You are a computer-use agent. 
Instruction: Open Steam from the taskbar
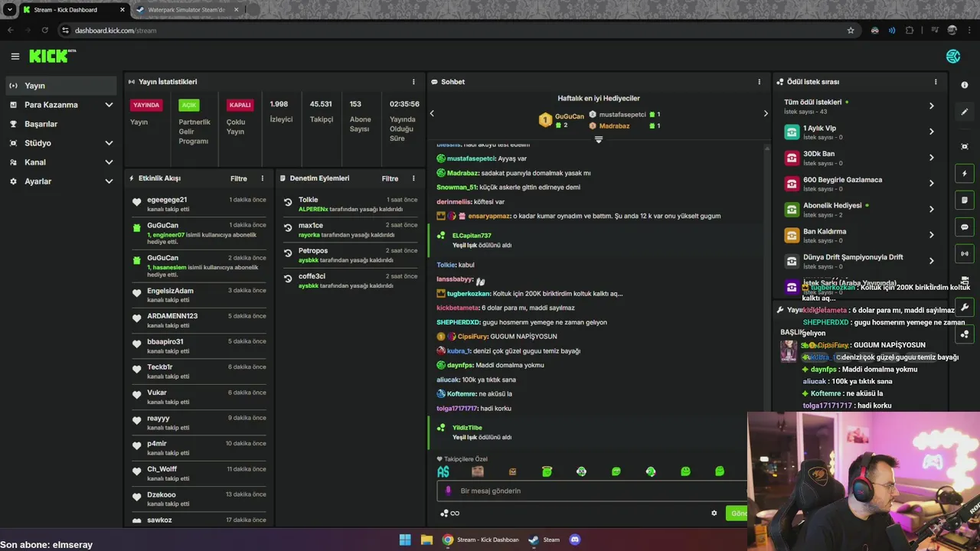click(543, 540)
